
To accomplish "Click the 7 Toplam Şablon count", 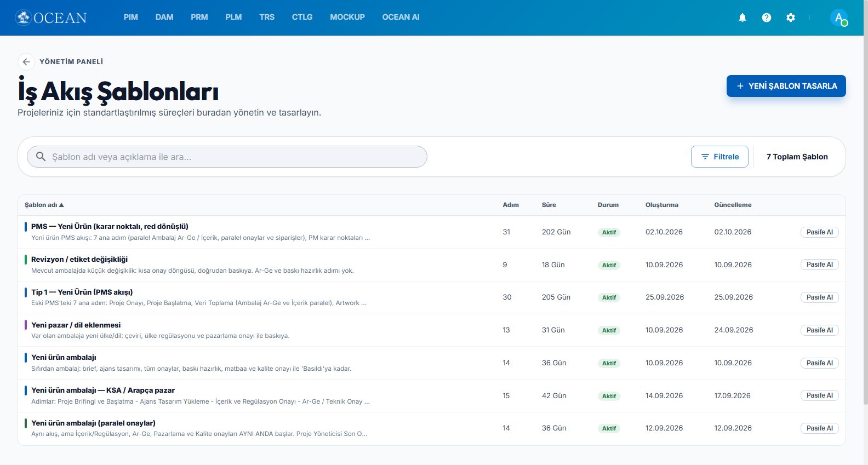I will point(797,157).
